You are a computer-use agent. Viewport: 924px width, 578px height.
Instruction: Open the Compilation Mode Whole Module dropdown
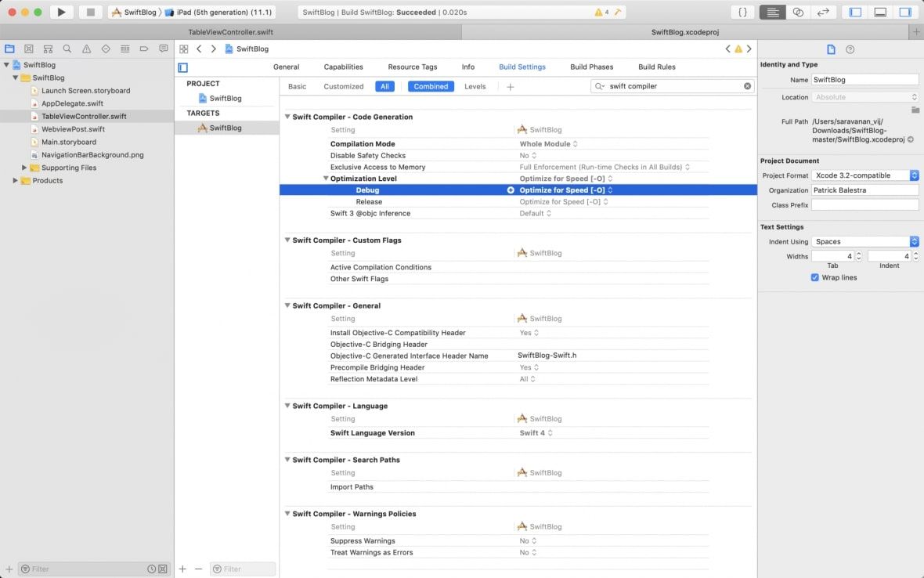point(549,144)
